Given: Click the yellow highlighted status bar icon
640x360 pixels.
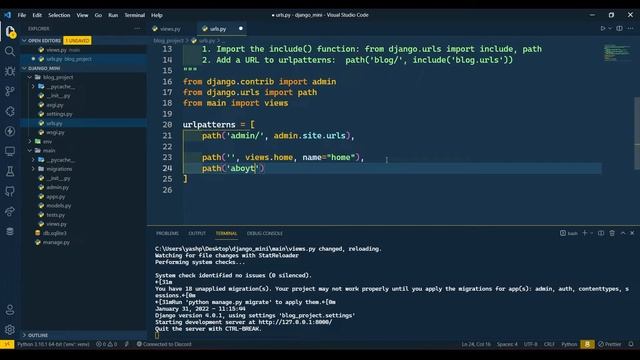Looking at the screenshot, I should [587, 344].
